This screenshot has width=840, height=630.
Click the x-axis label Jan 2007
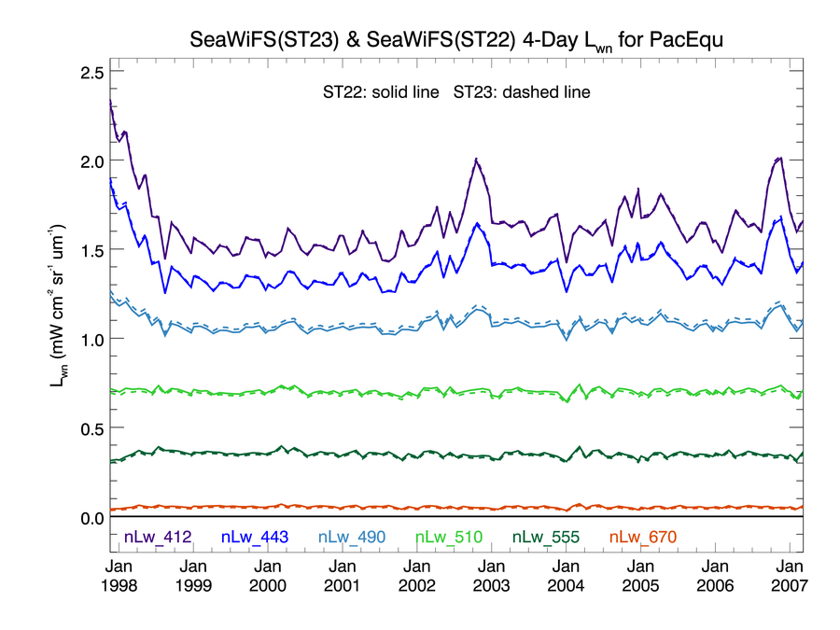pos(790,576)
